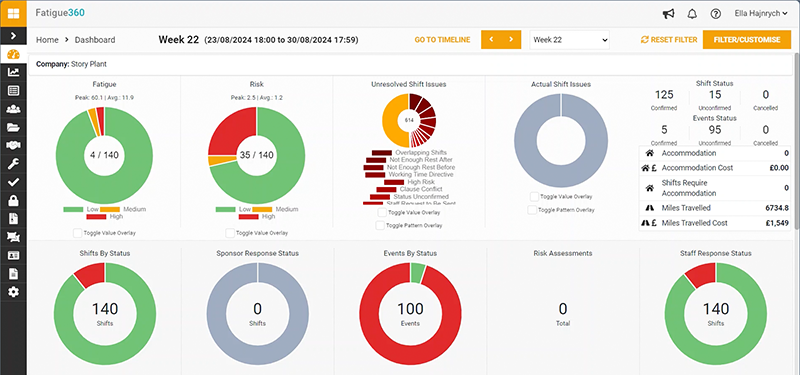Go to next week arrow
Screen dimensions: 800x375
511,39
